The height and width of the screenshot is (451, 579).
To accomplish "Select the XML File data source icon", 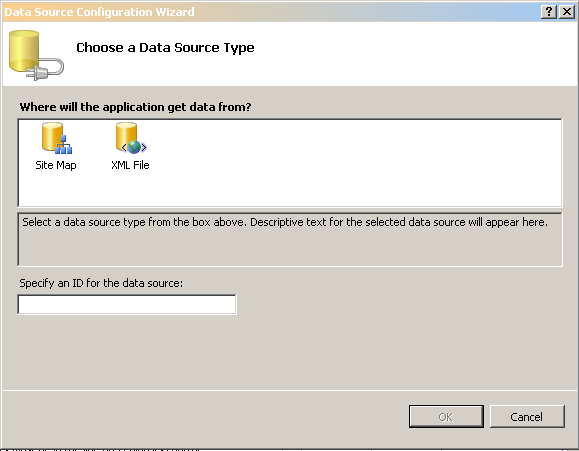I will tap(131, 138).
